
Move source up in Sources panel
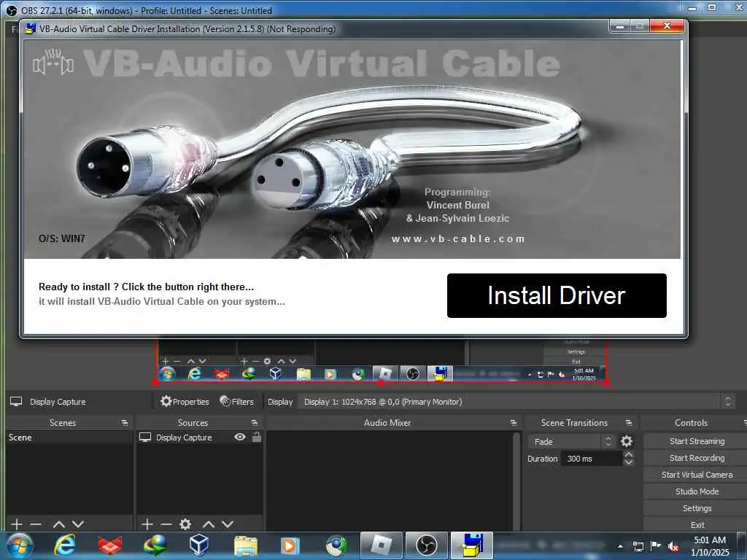coord(209,524)
